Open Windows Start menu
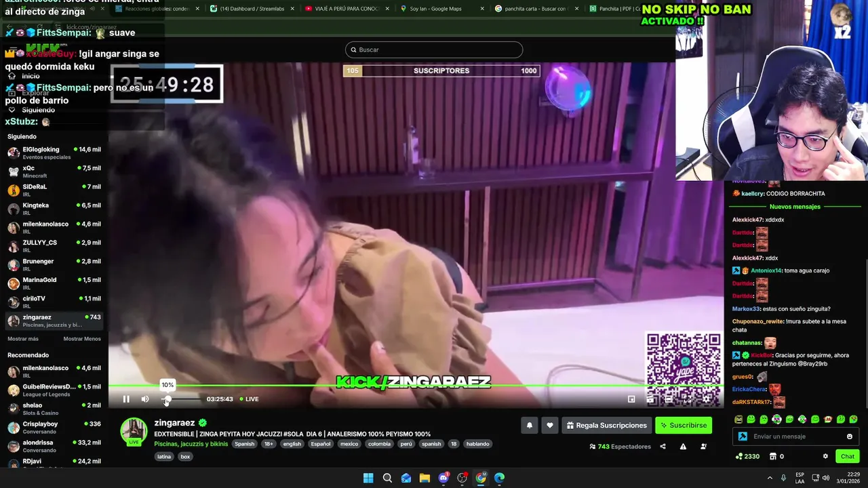 pyautogui.click(x=368, y=478)
